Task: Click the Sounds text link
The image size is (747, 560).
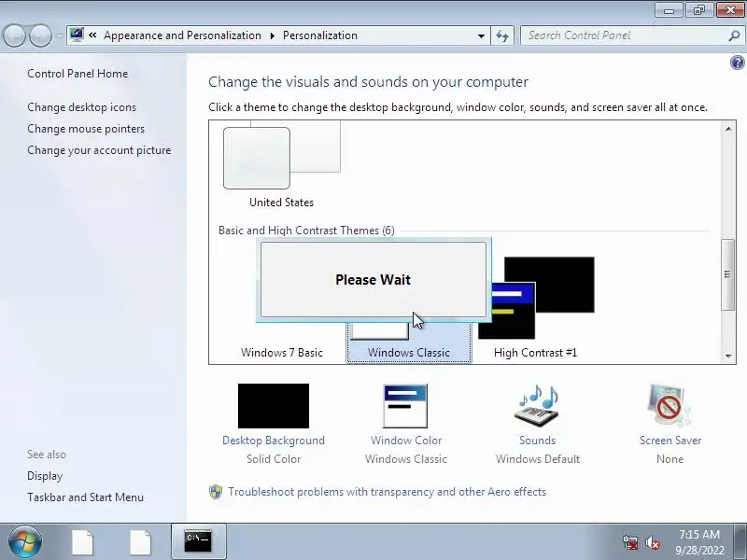Action: coord(538,441)
